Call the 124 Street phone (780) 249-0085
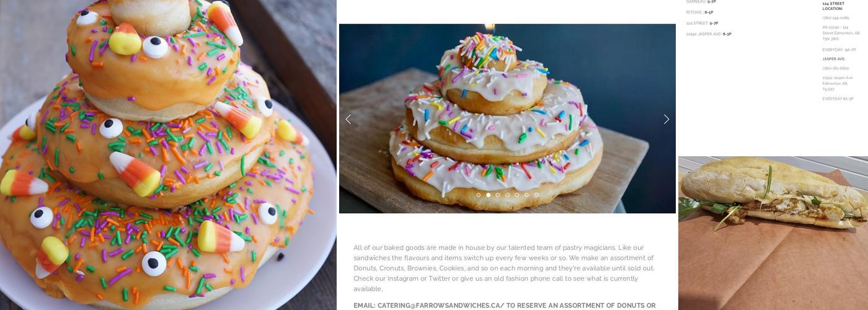 tap(836, 18)
